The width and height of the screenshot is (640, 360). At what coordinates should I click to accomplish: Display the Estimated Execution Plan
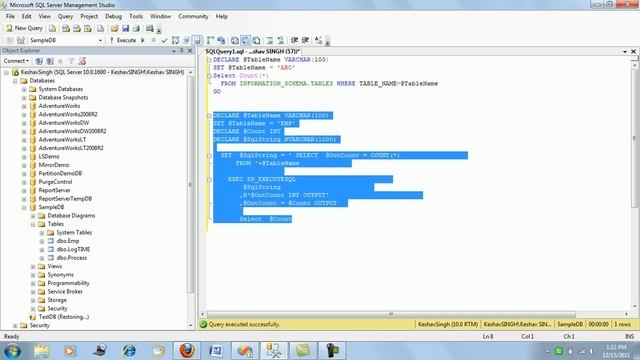pyautogui.click(x=176, y=40)
